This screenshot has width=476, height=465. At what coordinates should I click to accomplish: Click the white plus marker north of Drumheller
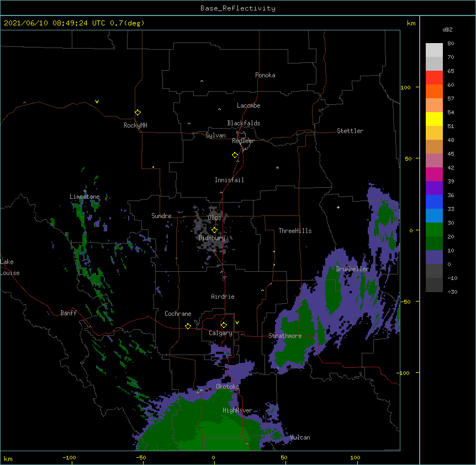338,207
